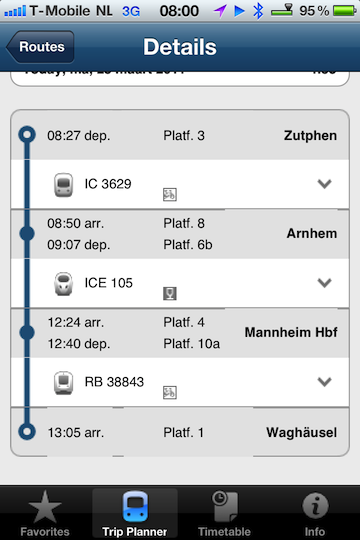Viewport: 360px width, 540px height.
Task: Expand the IC 3629 leg details
Action: pos(324,184)
